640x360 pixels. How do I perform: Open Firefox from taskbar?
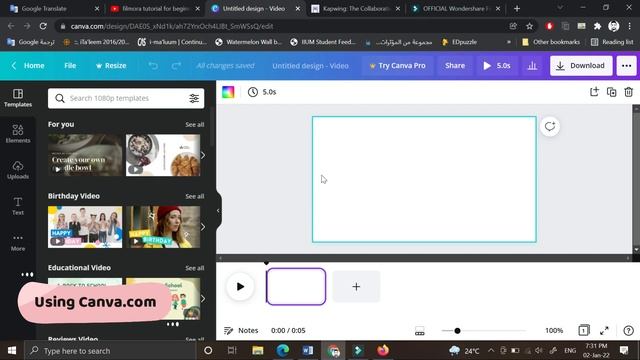pos(383,351)
